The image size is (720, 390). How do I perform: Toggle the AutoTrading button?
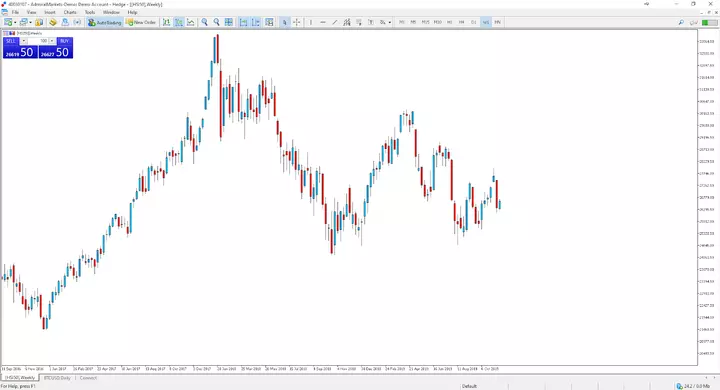point(105,22)
